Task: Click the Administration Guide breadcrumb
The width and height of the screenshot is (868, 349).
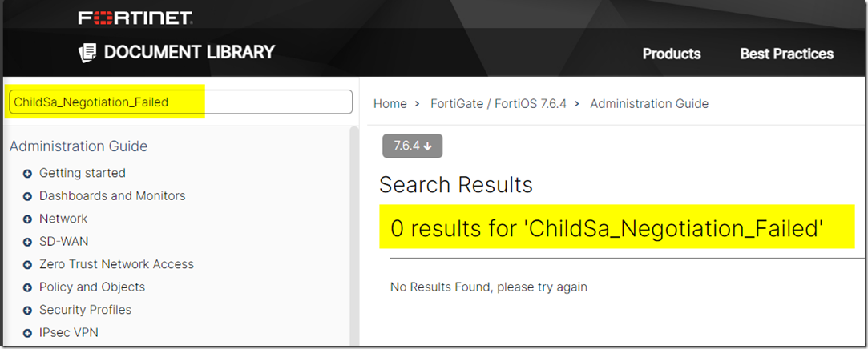Action: click(648, 103)
